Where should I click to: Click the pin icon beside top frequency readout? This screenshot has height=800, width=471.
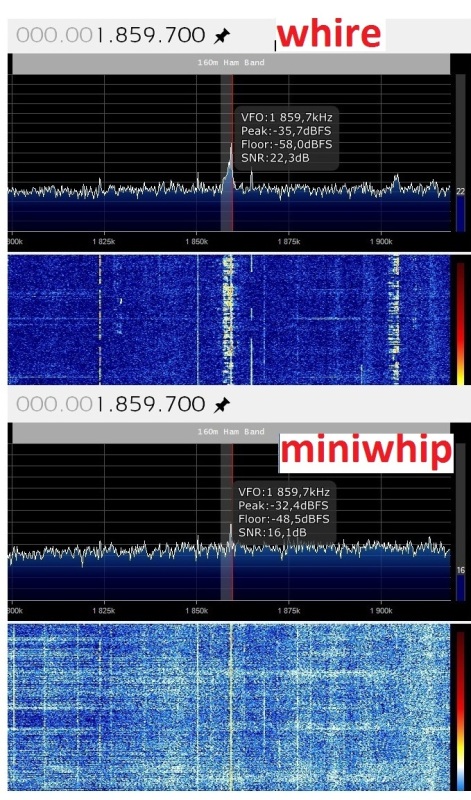(221, 36)
